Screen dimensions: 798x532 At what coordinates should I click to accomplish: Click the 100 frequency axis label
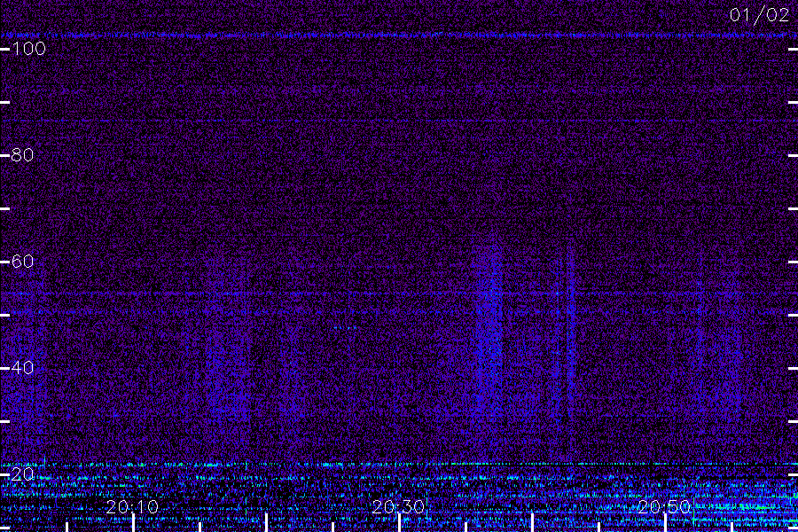28,49
